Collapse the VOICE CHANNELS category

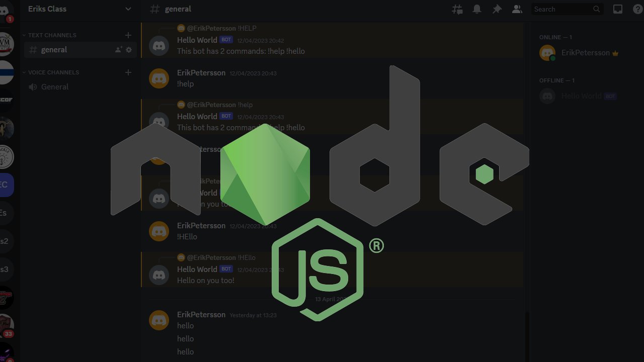(53, 72)
